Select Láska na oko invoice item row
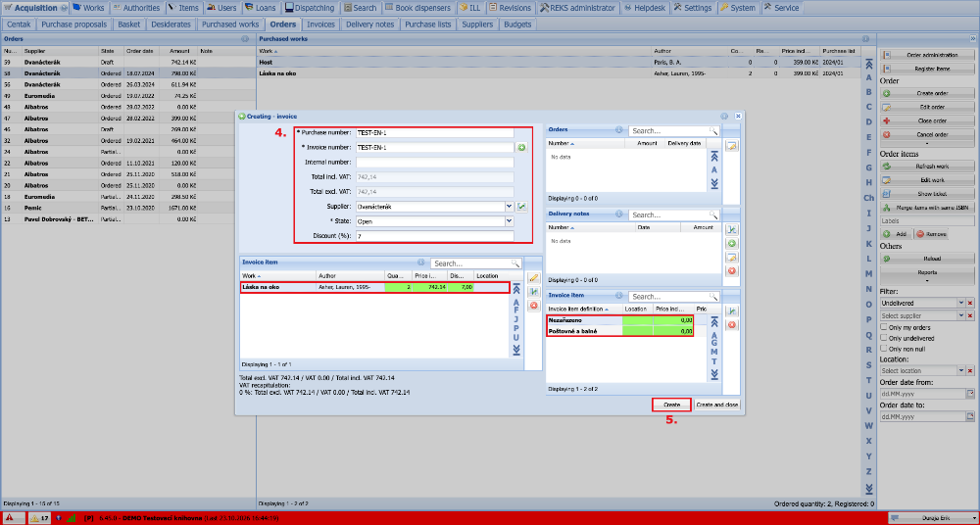 375,288
